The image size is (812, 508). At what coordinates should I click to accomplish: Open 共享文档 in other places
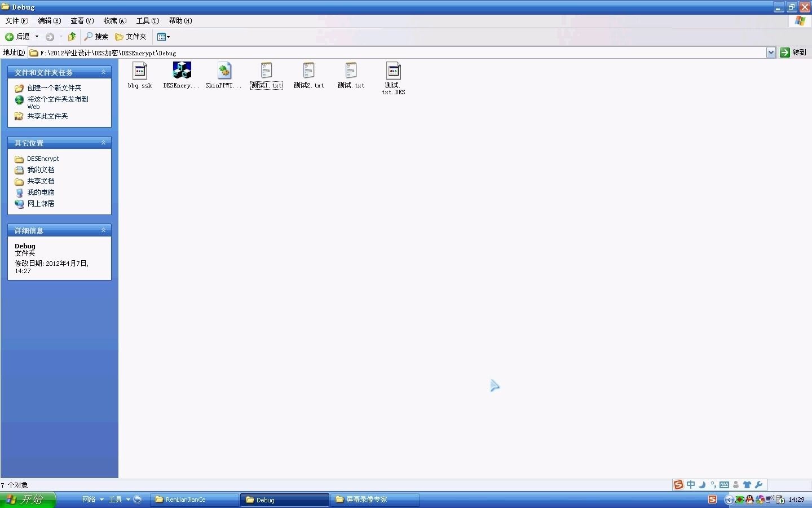[x=41, y=181]
